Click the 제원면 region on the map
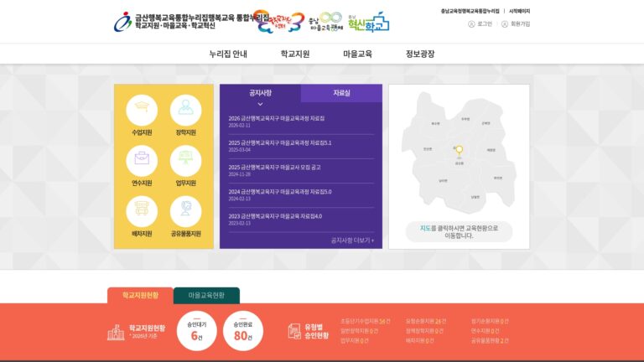The image size is (644, 362). [491, 150]
